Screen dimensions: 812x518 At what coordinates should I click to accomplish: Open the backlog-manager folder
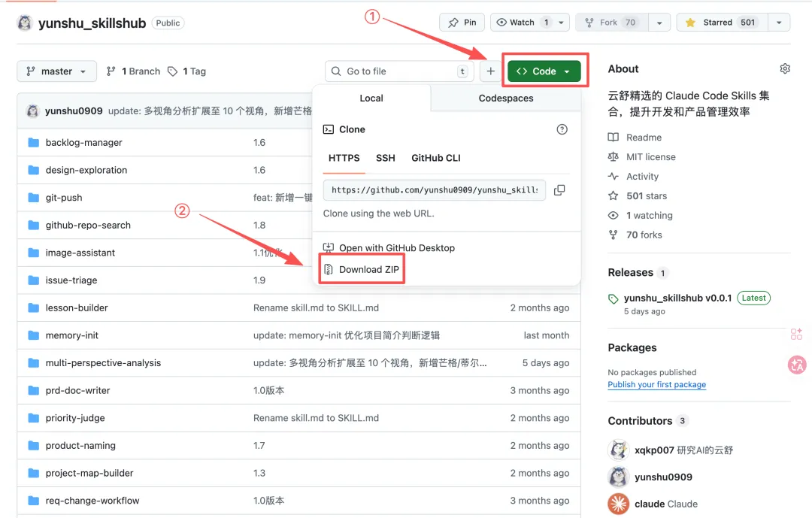tap(83, 142)
